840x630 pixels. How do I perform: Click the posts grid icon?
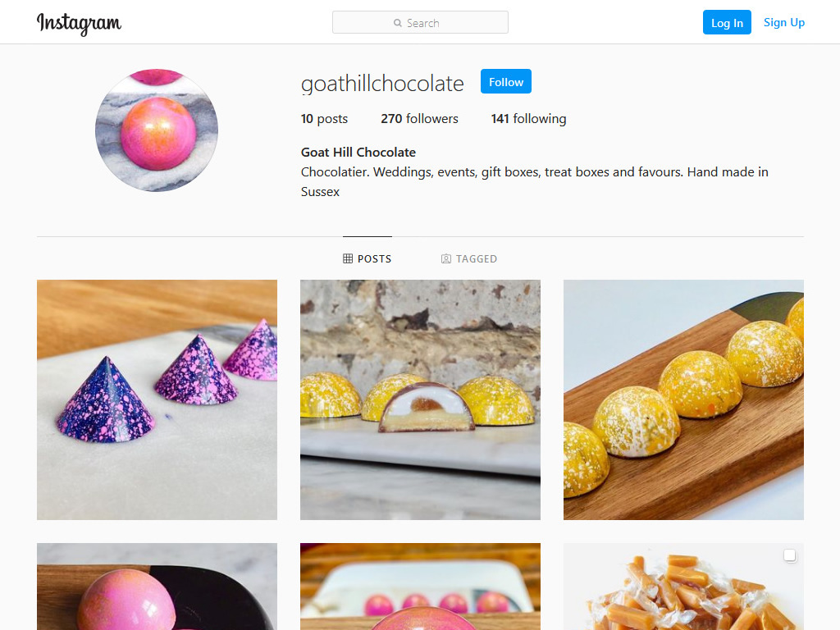click(x=348, y=258)
